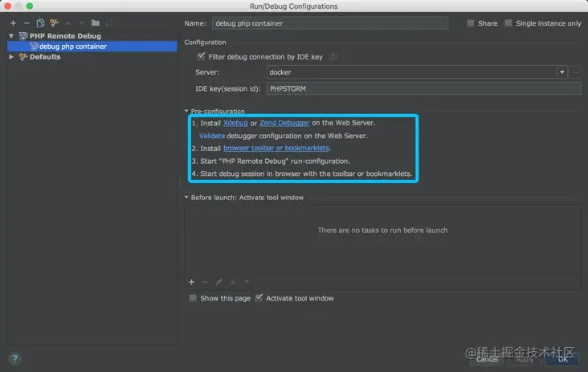Focus the Name input field
Viewport: 588px width, 372px height.
[x=330, y=23]
